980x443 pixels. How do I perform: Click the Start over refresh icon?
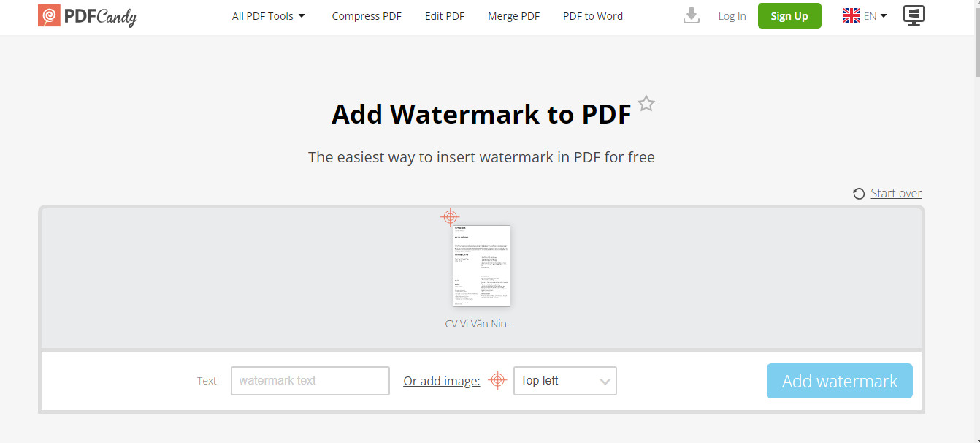tap(859, 194)
